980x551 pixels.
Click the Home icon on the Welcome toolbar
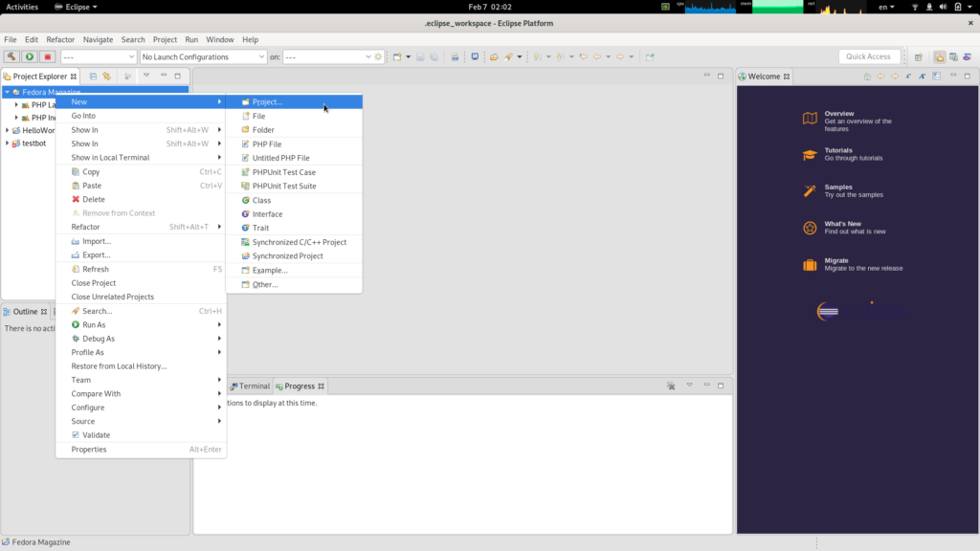coord(867,76)
